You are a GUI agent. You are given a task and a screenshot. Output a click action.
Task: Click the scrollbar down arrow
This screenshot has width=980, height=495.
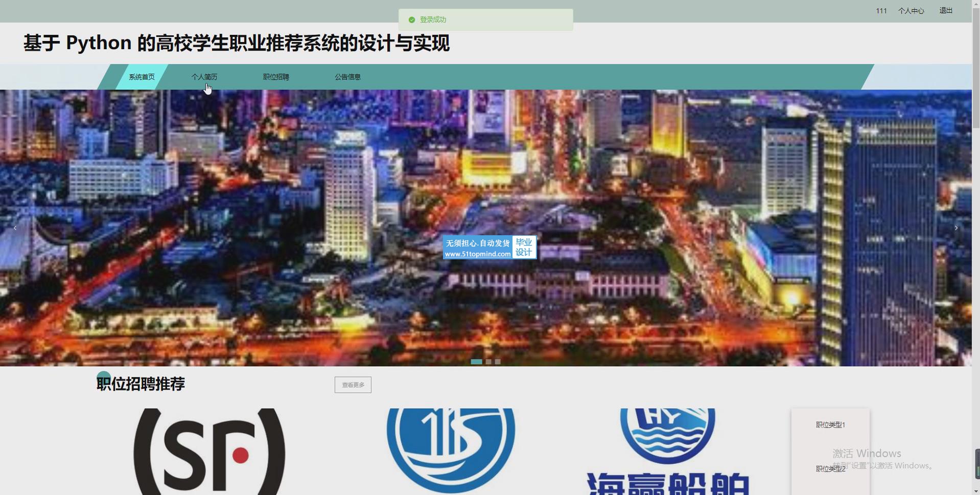click(975, 491)
